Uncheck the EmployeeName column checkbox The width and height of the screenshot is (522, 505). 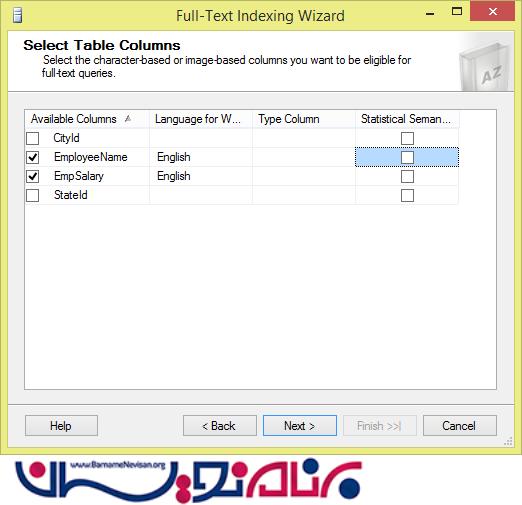coord(33,157)
